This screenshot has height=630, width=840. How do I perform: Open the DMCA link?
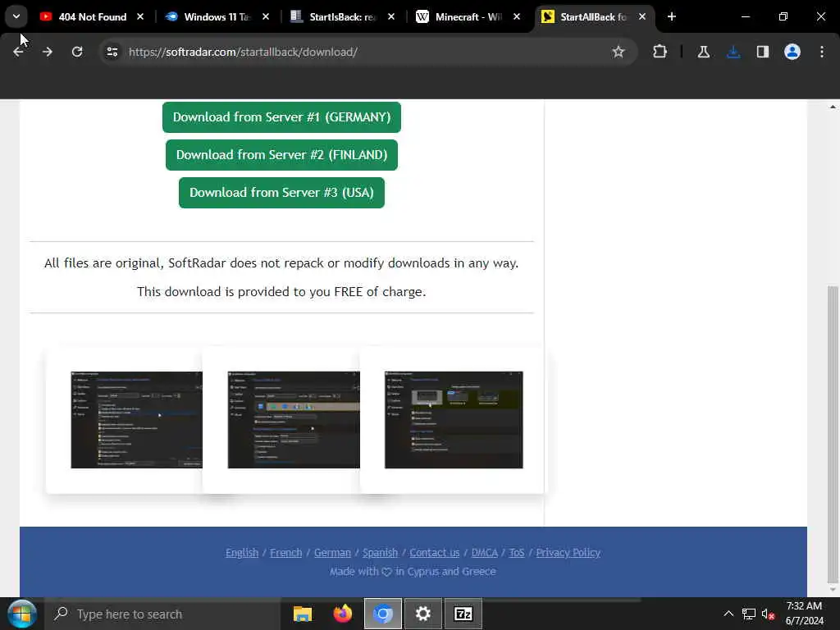(x=485, y=552)
